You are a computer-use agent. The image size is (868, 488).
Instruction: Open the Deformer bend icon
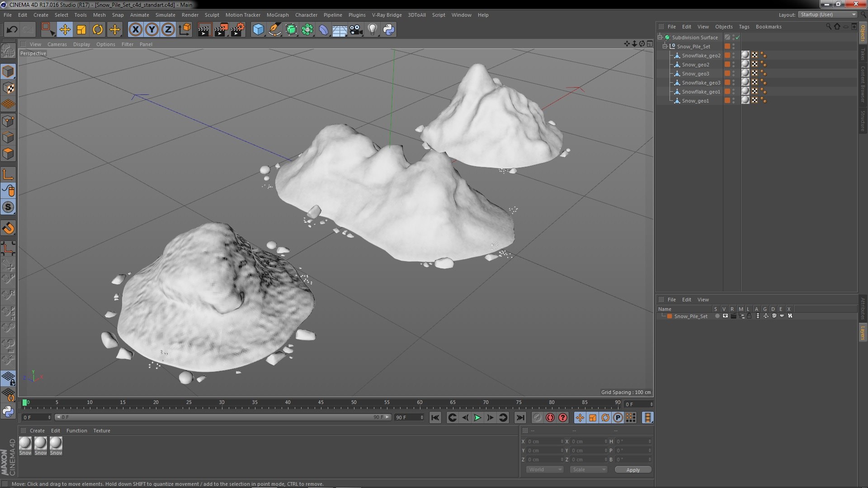coord(324,30)
